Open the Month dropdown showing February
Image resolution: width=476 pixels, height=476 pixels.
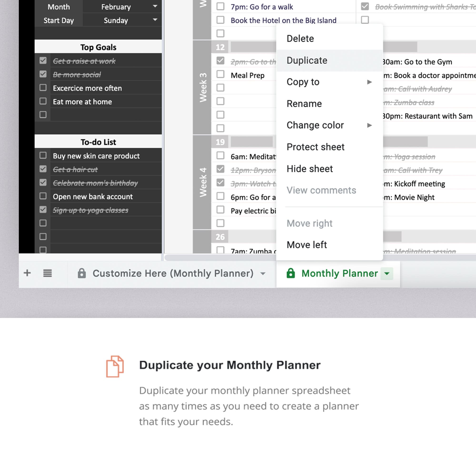155,7
